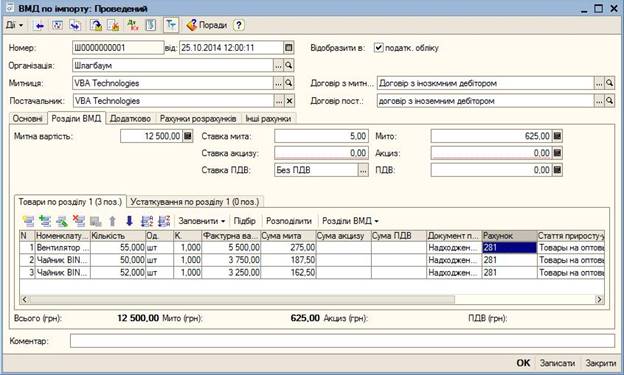Screen dimensions: 624x375
Task: Click the grayed end-edit icon in table toolbar
Action: point(96,221)
